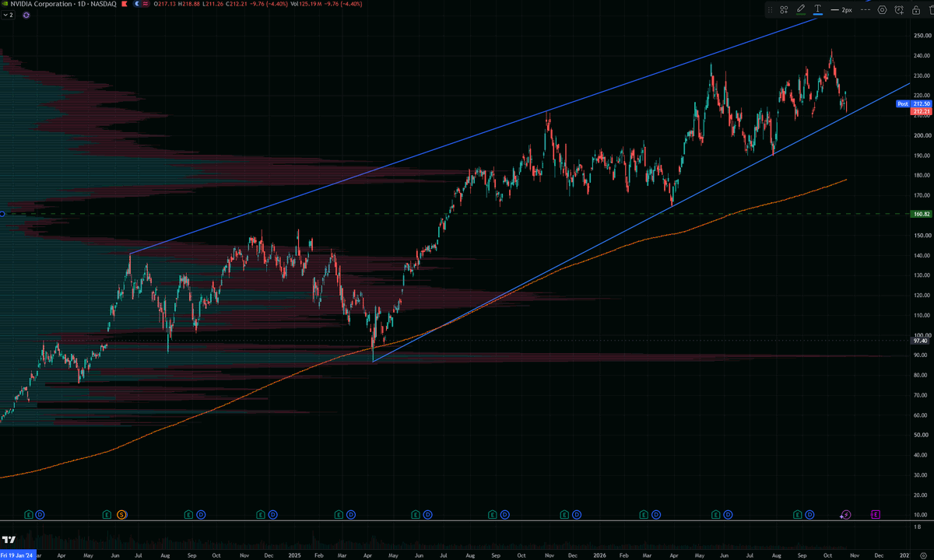Click the purple refresh icon under the title
This screenshot has height=560, width=934.
pos(26,15)
